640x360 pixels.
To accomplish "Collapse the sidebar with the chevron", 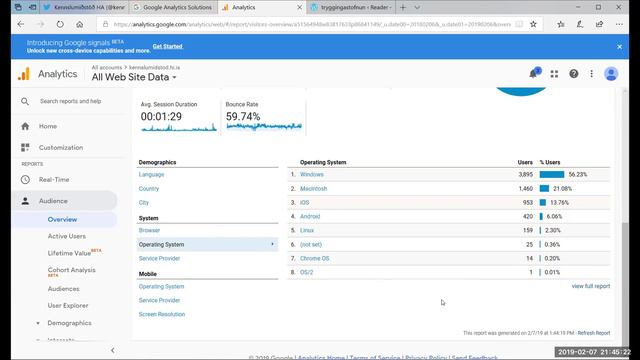I will 113,350.
